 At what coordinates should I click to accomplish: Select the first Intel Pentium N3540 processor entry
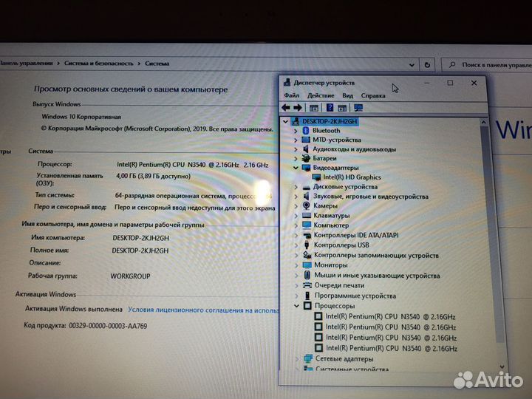(x=390, y=316)
